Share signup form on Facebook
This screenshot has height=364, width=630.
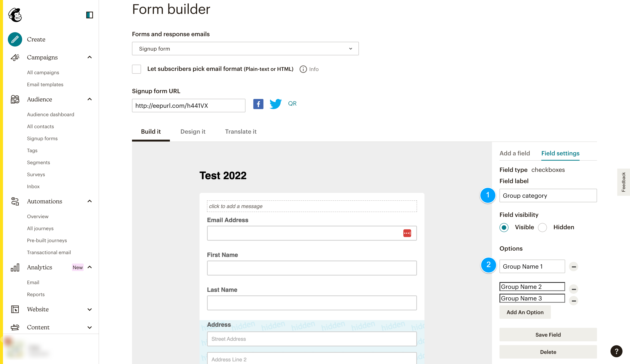tap(258, 104)
